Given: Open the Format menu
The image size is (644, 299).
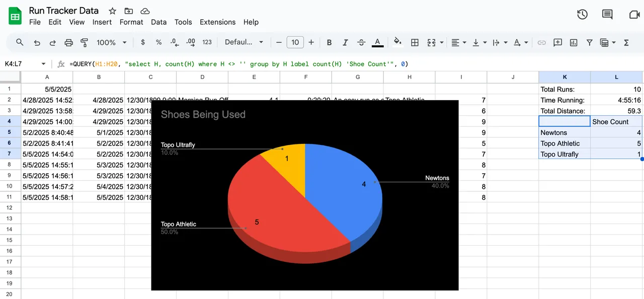Looking at the screenshot, I should click(131, 22).
